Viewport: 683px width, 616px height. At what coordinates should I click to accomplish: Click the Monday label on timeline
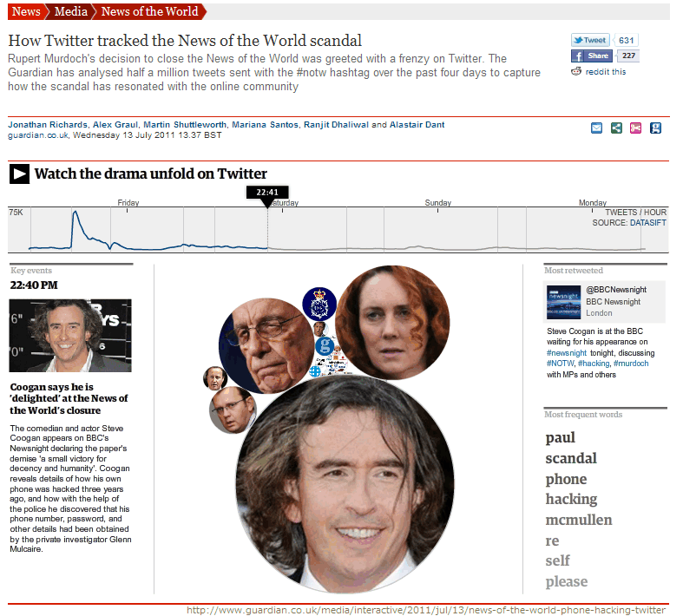[x=593, y=203]
